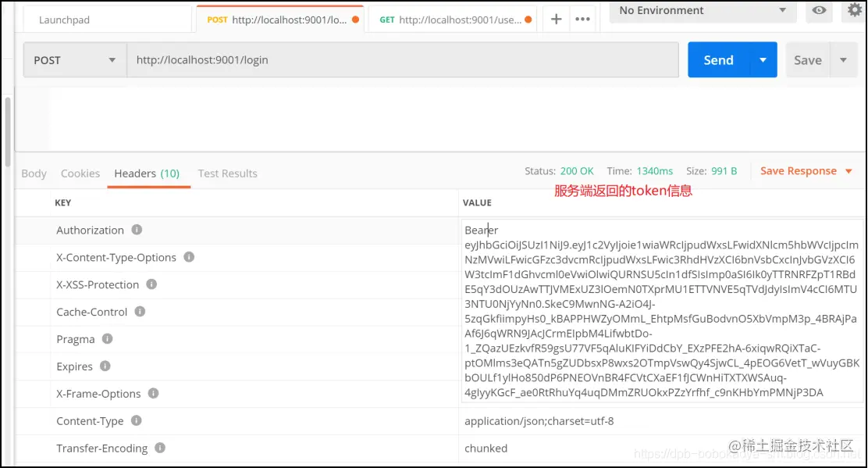Show info for Transfer-Encoding header
Image resolution: width=868 pixels, height=468 pixels.
coord(159,448)
